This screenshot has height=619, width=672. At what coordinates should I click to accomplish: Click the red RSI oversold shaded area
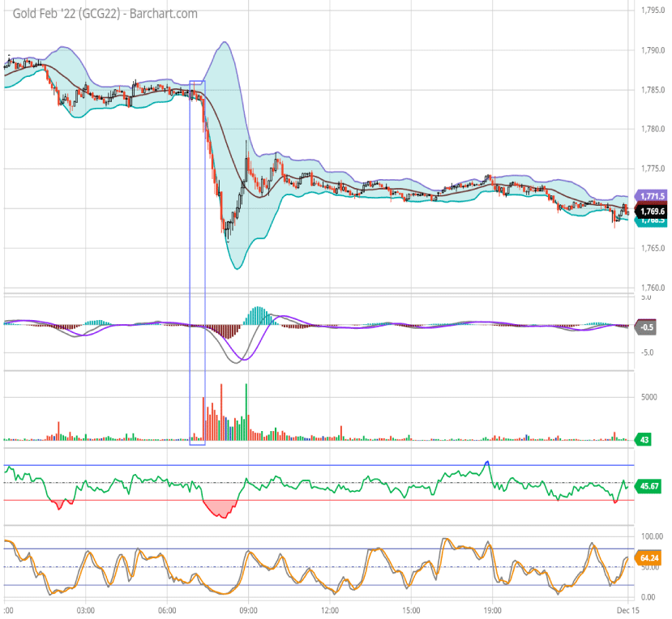tap(220, 508)
